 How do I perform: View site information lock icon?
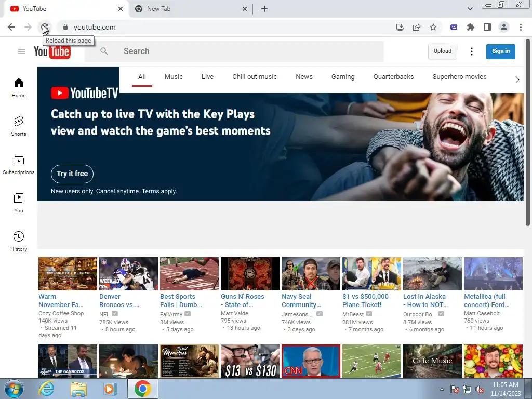point(65,27)
